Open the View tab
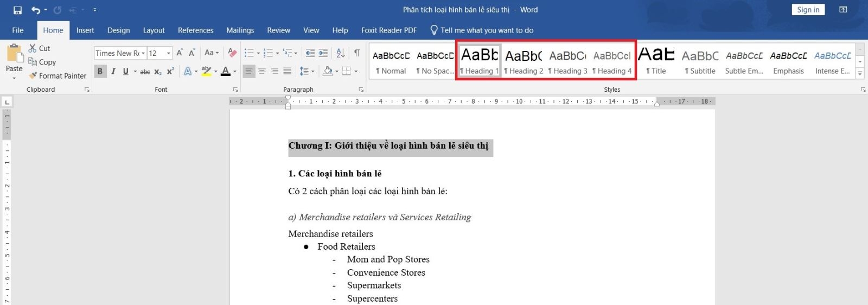868x305 pixels. tap(311, 30)
